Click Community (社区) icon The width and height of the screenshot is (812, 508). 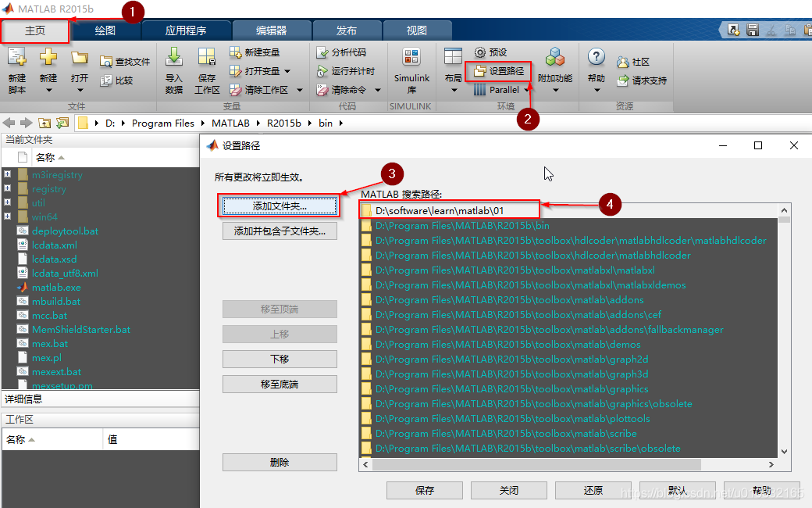tap(623, 62)
